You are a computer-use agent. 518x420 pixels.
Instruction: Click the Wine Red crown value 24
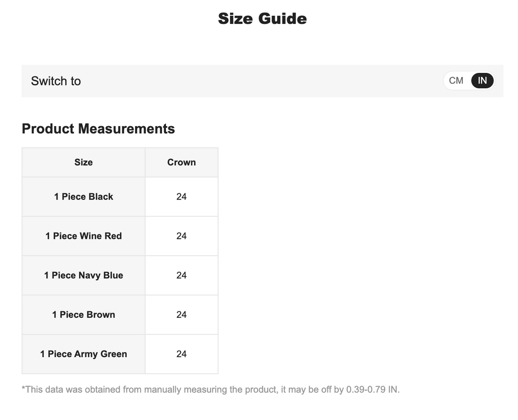click(x=181, y=236)
